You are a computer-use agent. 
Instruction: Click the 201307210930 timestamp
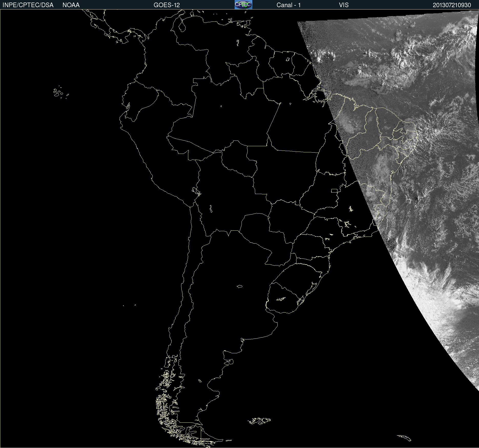[x=452, y=5]
